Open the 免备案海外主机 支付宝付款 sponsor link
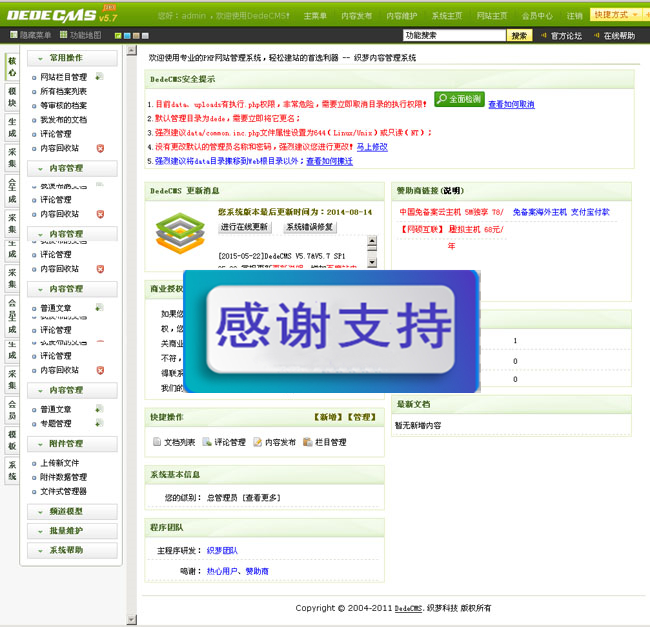This screenshot has height=627, width=650. pyautogui.click(x=561, y=212)
